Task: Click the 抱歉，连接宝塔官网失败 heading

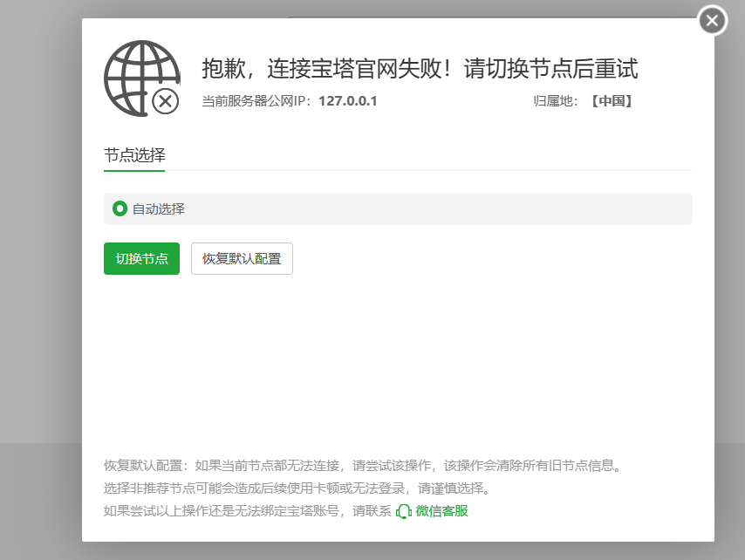Action: pos(420,68)
